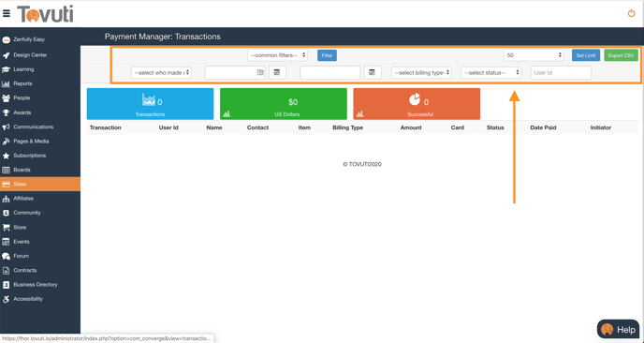Click the Item column header
This screenshot has height=343, width=644.
(304, 127)
